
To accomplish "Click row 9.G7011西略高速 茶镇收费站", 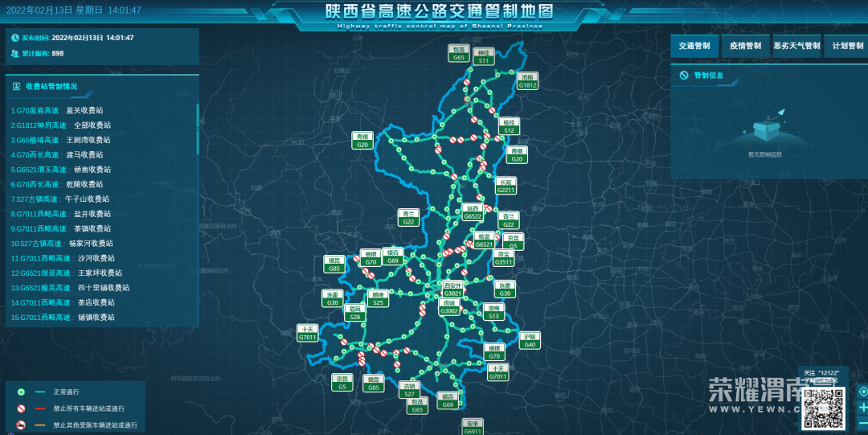I will [x=61, y=229].
